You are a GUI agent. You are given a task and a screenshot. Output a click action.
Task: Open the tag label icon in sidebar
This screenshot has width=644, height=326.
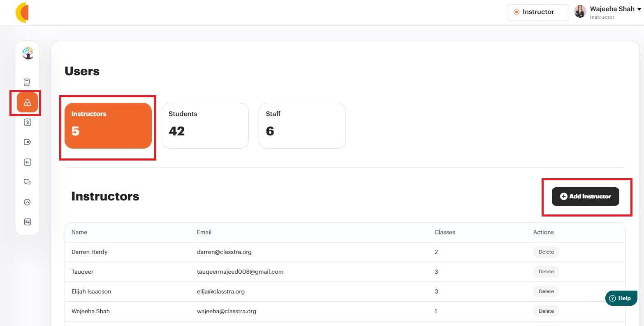pyautogui.click(x=28, y=142)
